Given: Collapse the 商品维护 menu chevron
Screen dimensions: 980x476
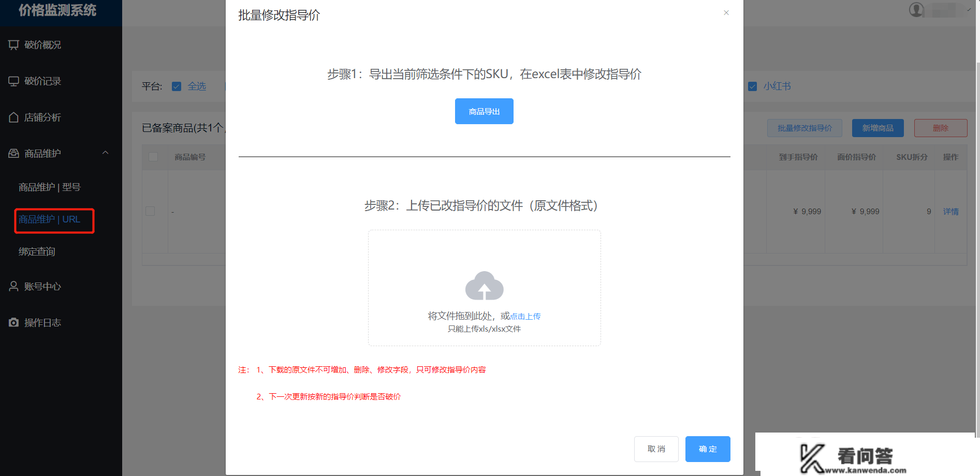Looking at the screenshot, I should click(x=106, y=153).
